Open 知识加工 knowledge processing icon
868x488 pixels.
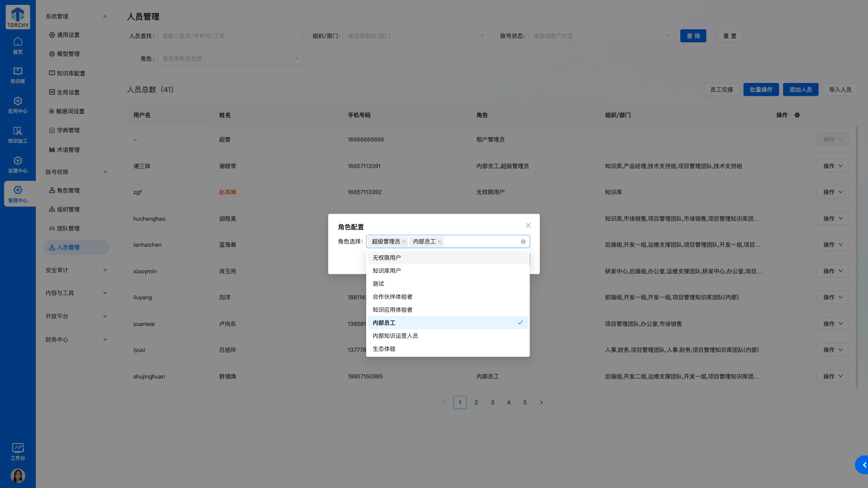coord(17,134)
